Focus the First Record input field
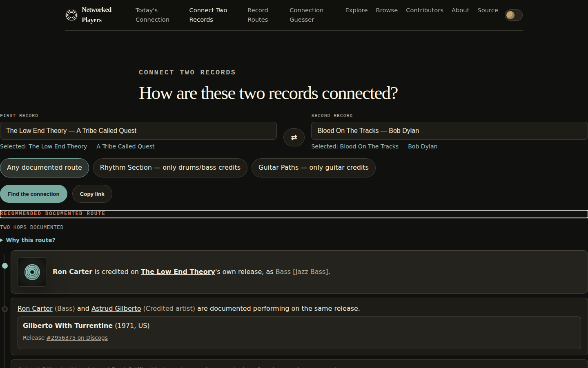The image size is (588, 368). [x=138, y=131]
